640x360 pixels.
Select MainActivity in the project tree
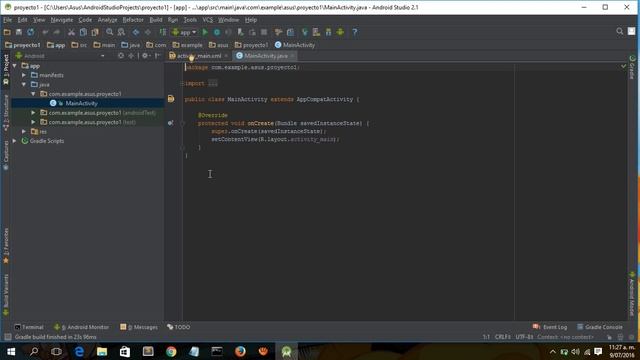tap(81, 103)
